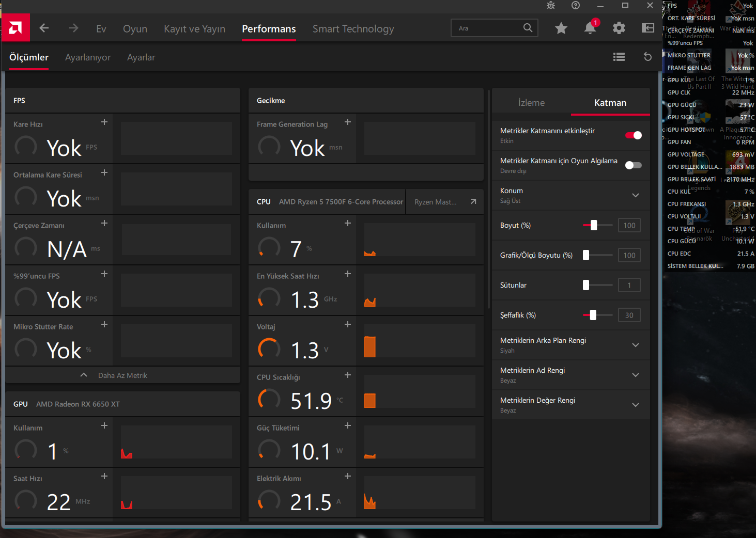Viewport: 756px width, 538px height.
Task: Open the Ayarlanıyor sub-tab
Action: click(88, 57)
